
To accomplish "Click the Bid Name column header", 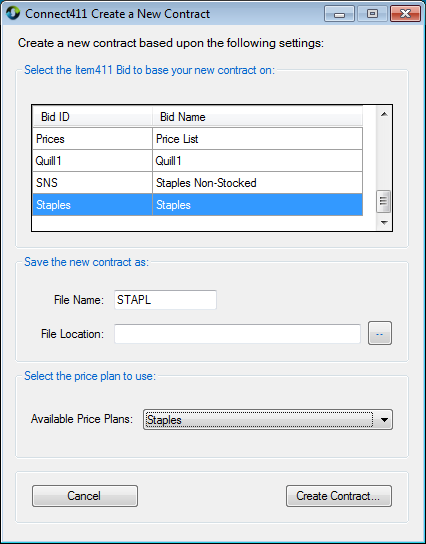I will [x=258, y=117].
